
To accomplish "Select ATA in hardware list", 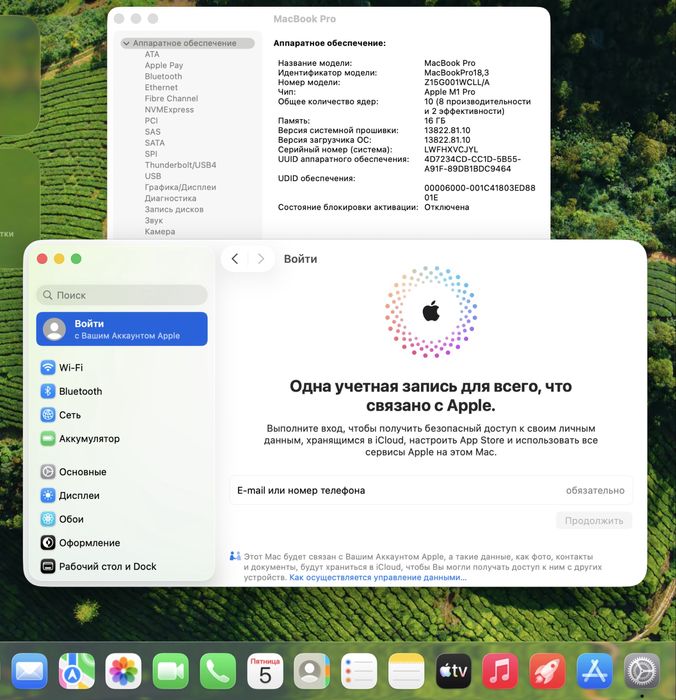I will coord(152,54).
